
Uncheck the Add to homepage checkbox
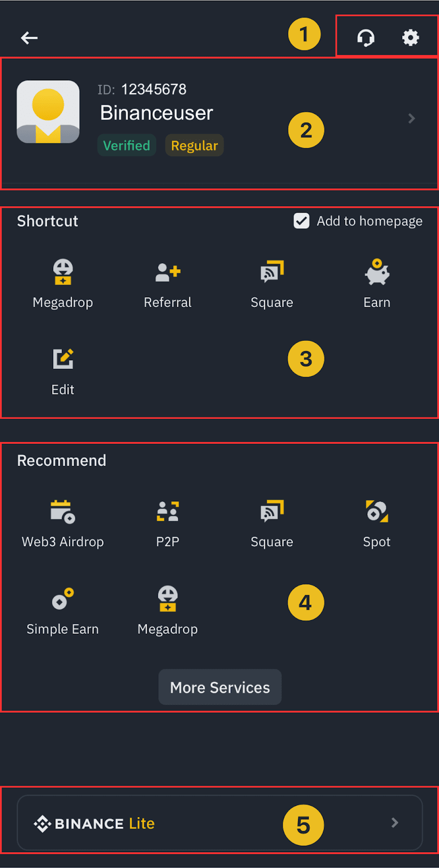(302, 221)
